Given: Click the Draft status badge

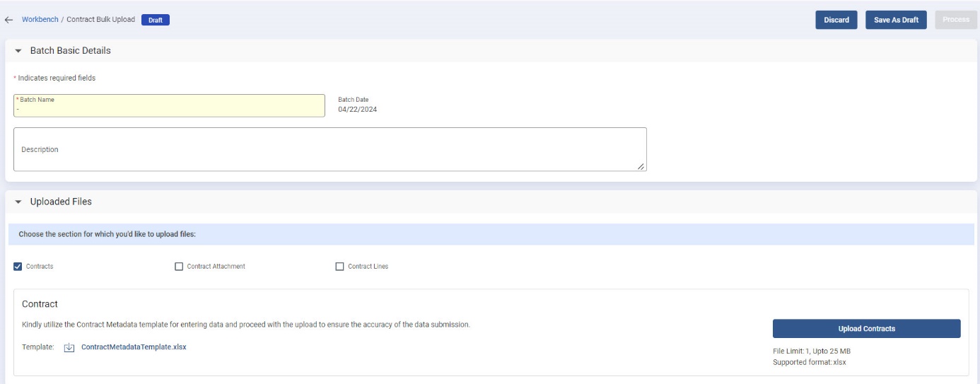Looking at the screenshot, I should coord(156,20).
